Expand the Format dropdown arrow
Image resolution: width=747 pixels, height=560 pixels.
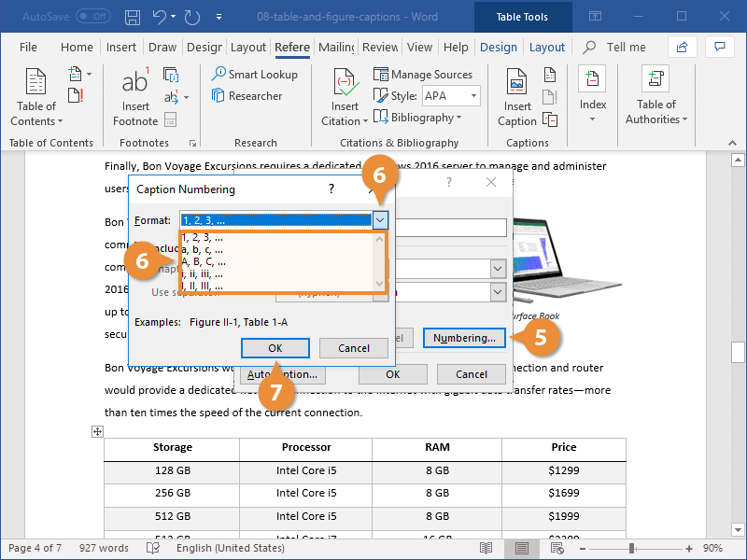(379, 220)
